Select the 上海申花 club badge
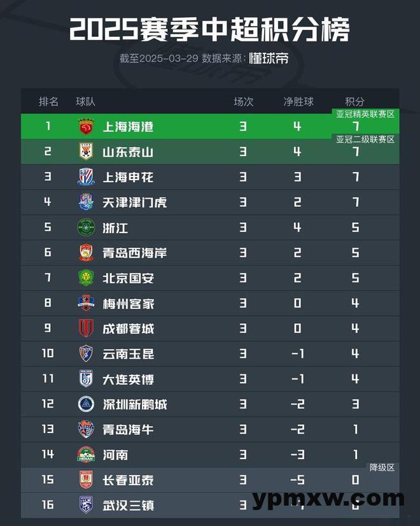420x526 pixels. pyautogui.click(x=86, y=177)
